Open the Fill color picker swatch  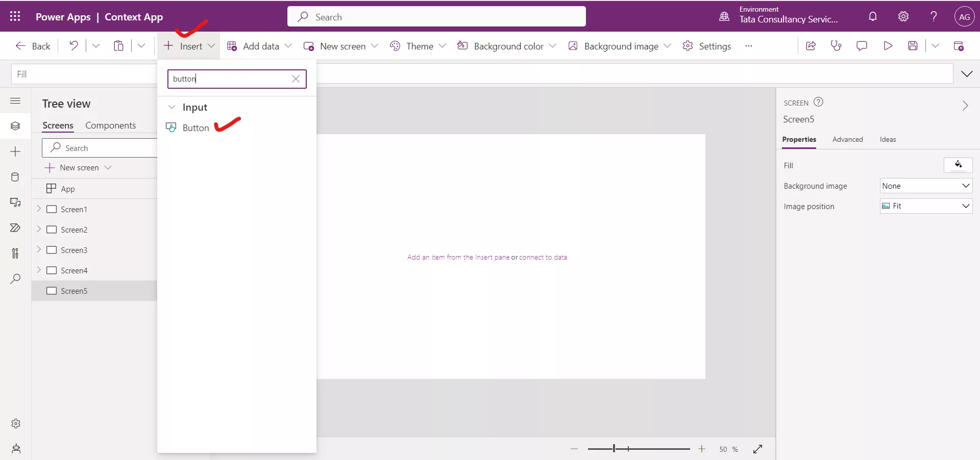point(958,165)
